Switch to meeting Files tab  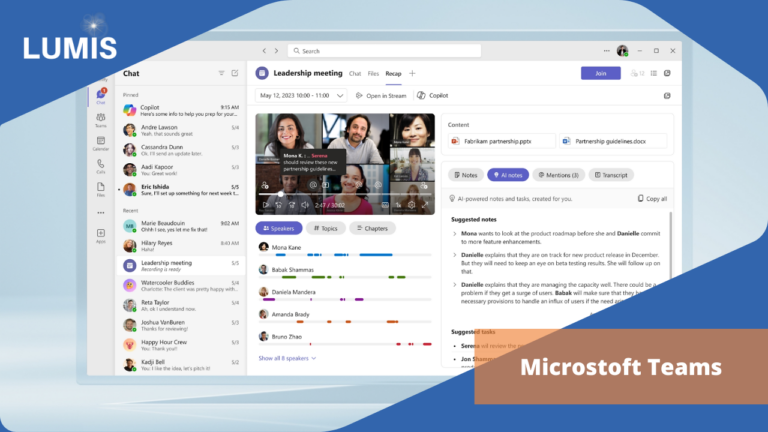pyautogui.click(x=373, y=73)
